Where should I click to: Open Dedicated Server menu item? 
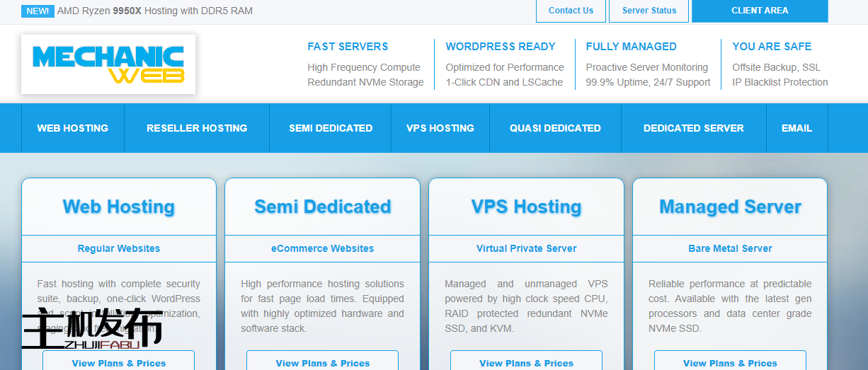click(x=693, y=128)
